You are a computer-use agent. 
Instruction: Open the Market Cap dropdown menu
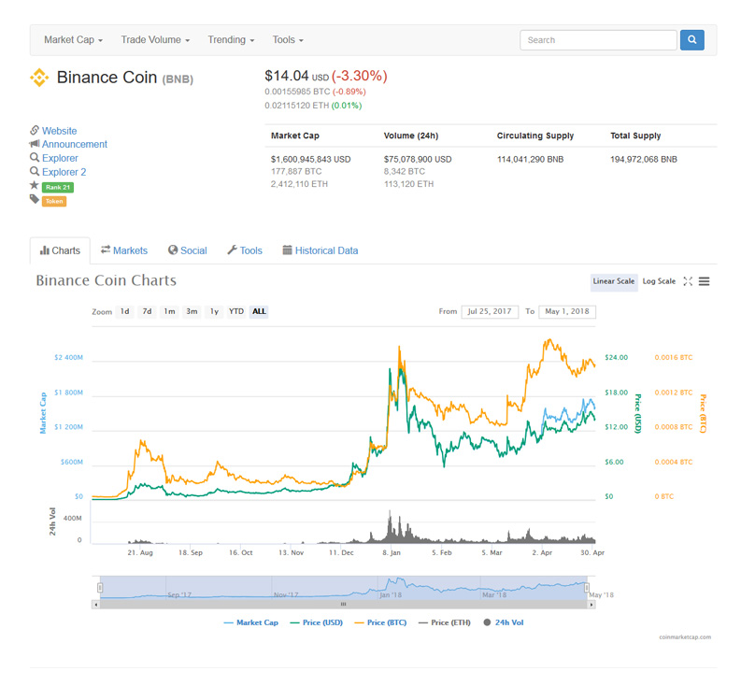point(73,40)
